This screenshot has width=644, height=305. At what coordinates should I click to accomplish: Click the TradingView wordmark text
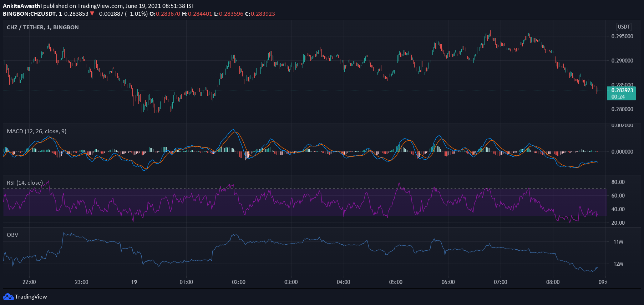click(x=31, y=297)
